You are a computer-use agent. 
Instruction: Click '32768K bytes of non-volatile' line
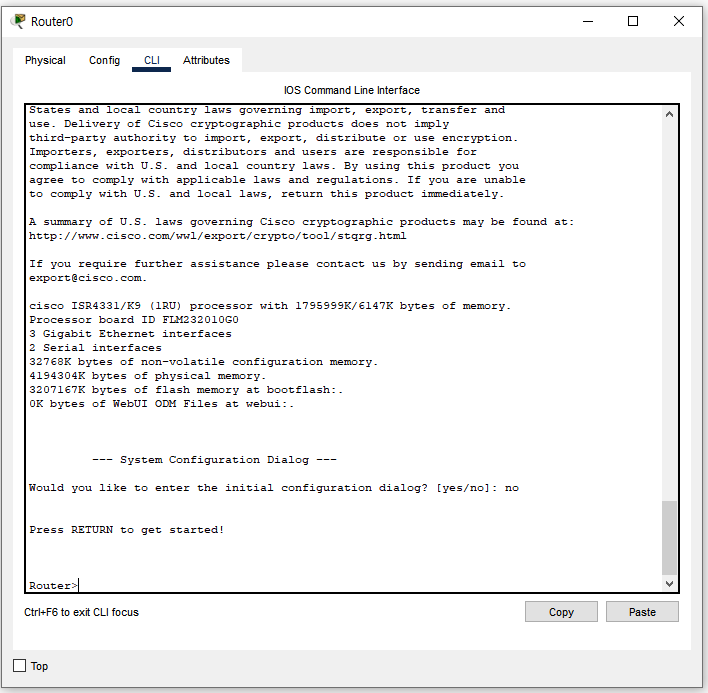[203, 362]
